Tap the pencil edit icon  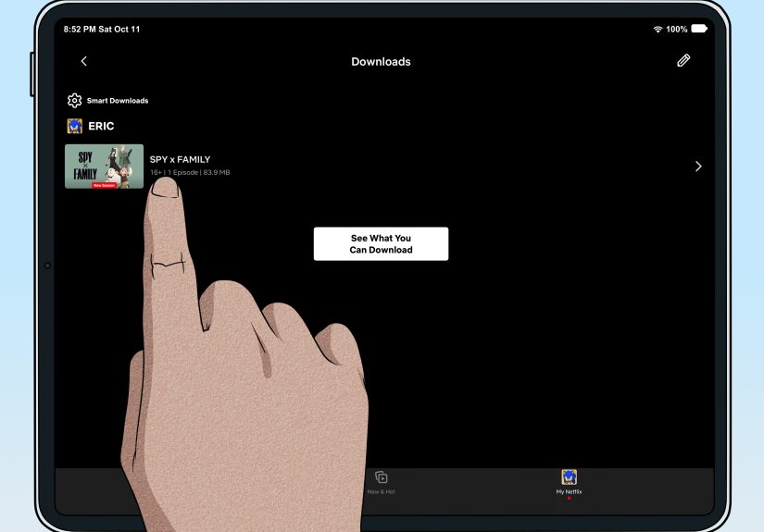click(683, 60)
